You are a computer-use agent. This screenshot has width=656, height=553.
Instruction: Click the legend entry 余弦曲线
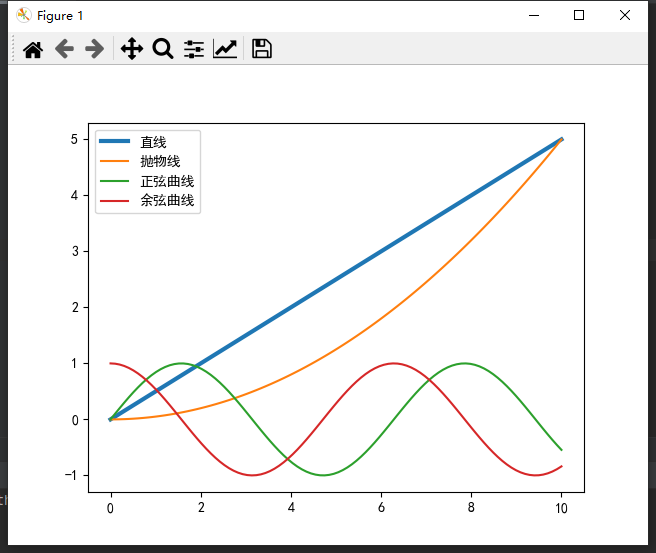167,200
